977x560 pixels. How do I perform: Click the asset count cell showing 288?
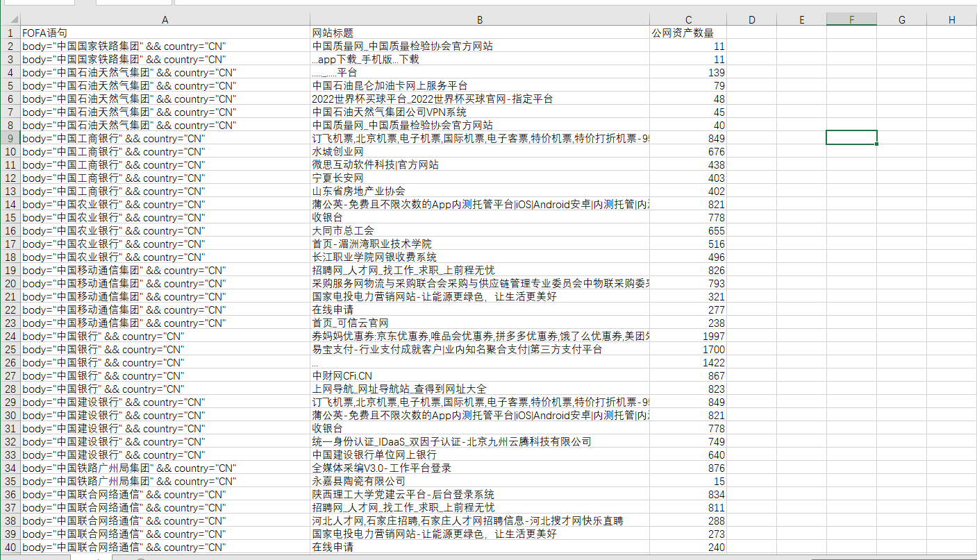(x=688, y=520)
